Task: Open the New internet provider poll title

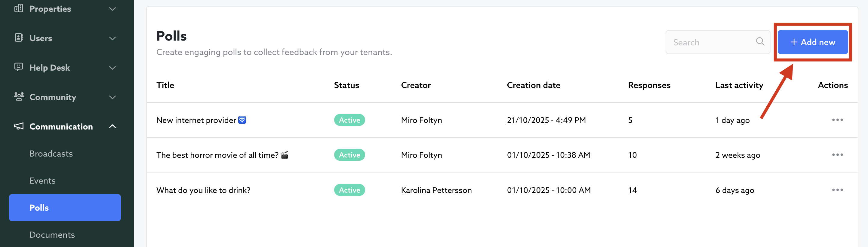Action: (196, 120)
